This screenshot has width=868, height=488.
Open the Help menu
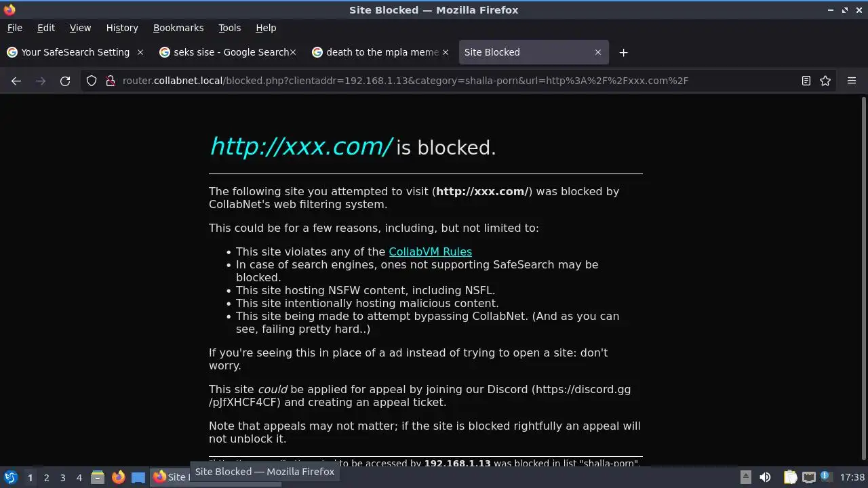coord(266,28)
